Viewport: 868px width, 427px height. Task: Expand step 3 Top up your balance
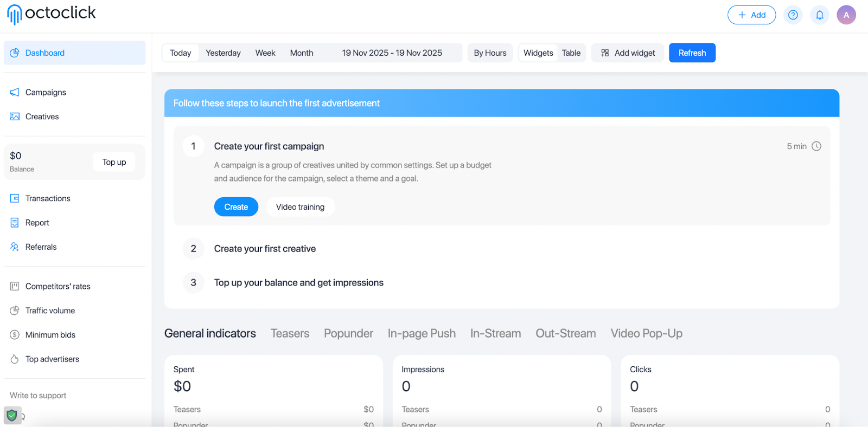pyautogui.click(x=298, y=283)
